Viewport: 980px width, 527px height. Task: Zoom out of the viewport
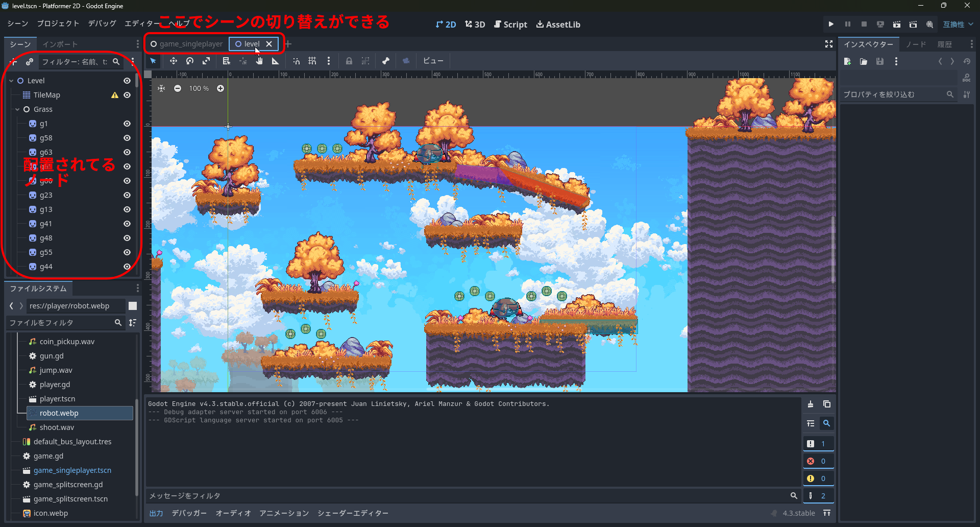point(178,88)
